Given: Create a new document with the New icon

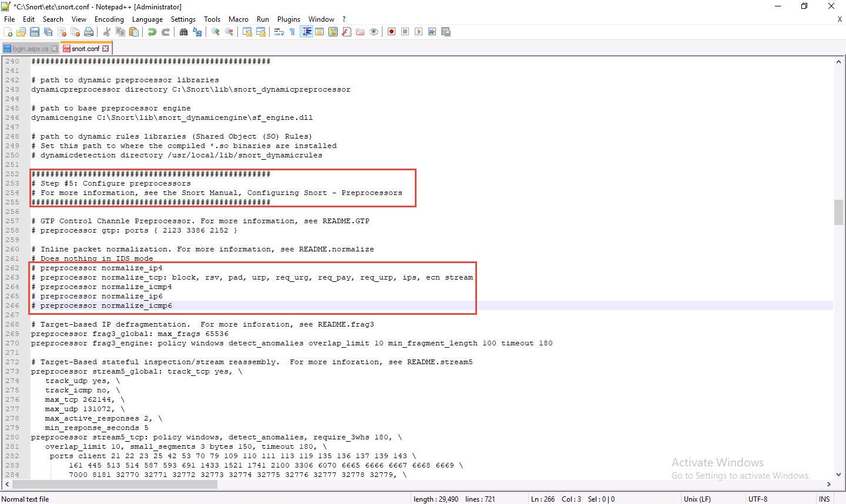Looking at the screenshot, I should pos(8,32).
